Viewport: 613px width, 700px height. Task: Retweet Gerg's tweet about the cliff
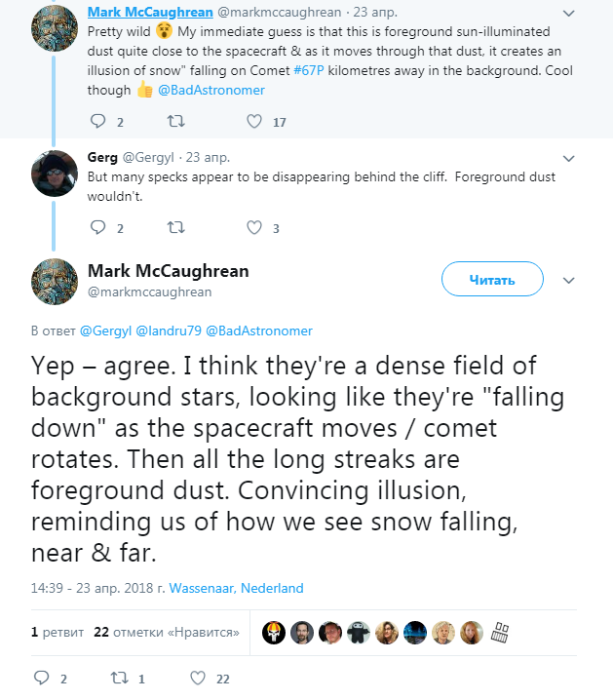coord(175,228)
